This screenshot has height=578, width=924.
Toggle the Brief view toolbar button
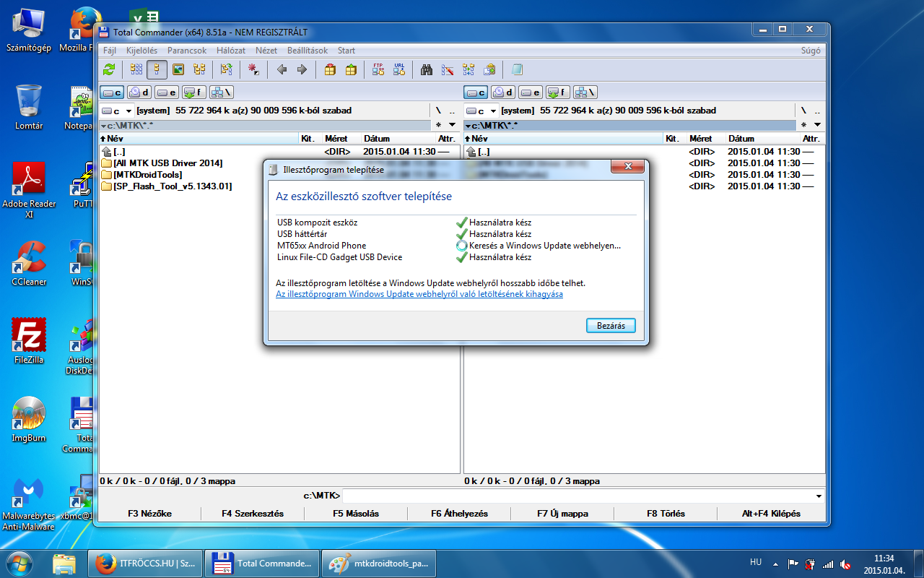[136, 69]
